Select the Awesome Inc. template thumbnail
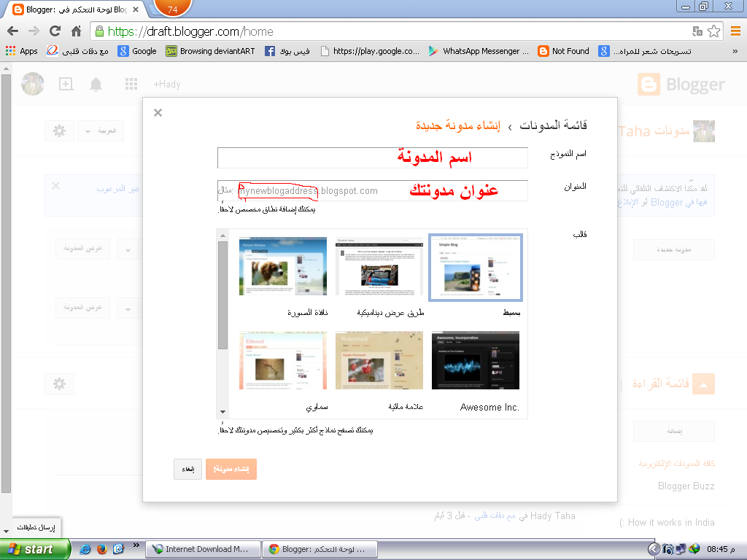The height and width of the screenshot is (560, 747). [x=476, y=360]
